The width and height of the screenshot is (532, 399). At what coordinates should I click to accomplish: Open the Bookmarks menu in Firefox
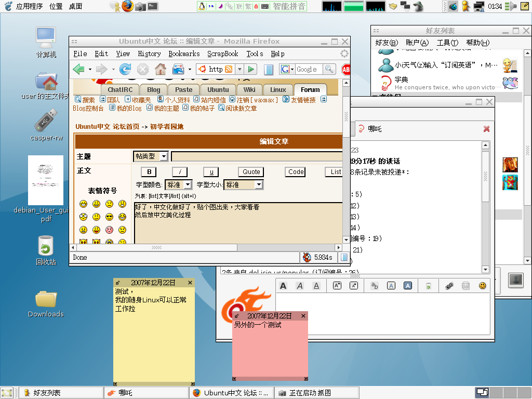[184, 54]
